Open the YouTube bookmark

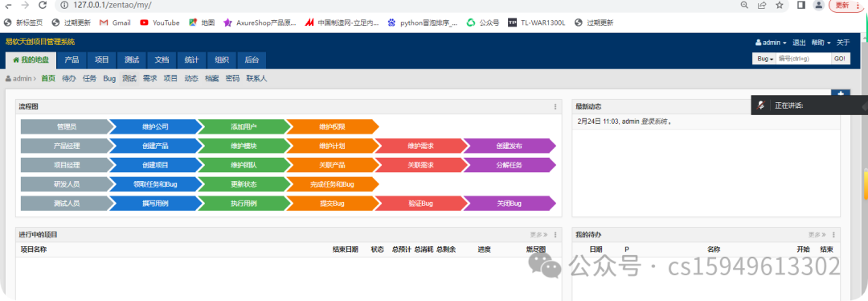[x=160, y=23]
